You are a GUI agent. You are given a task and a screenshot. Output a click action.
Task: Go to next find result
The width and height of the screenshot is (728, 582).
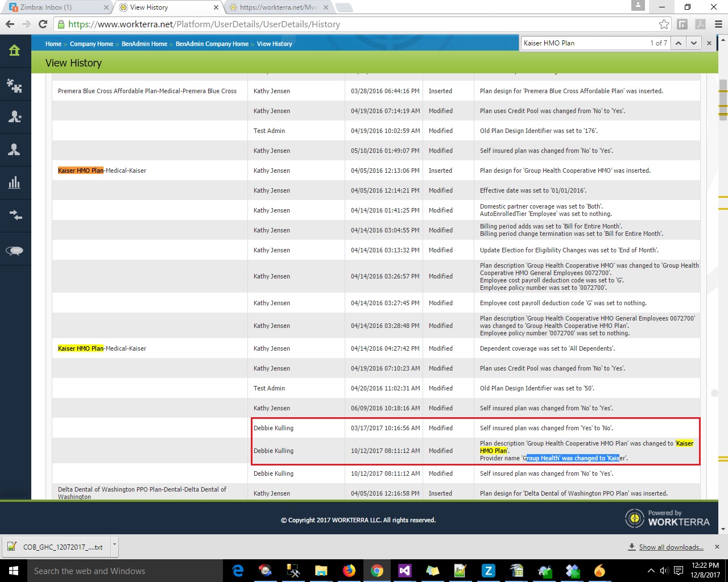693,43
